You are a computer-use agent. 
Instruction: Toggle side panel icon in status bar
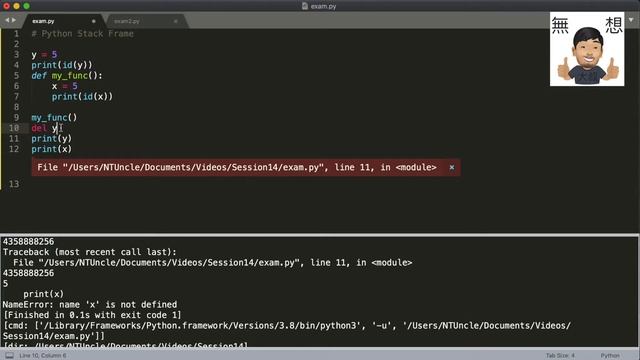[x=9, y=356]
